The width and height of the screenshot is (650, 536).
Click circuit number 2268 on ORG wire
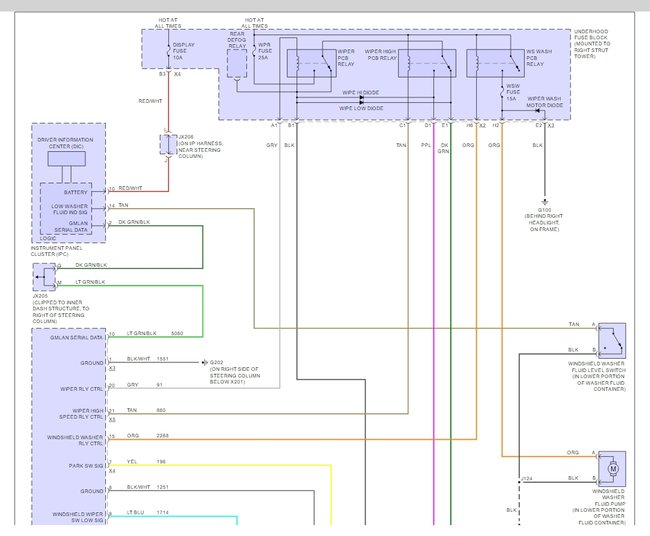162,436
